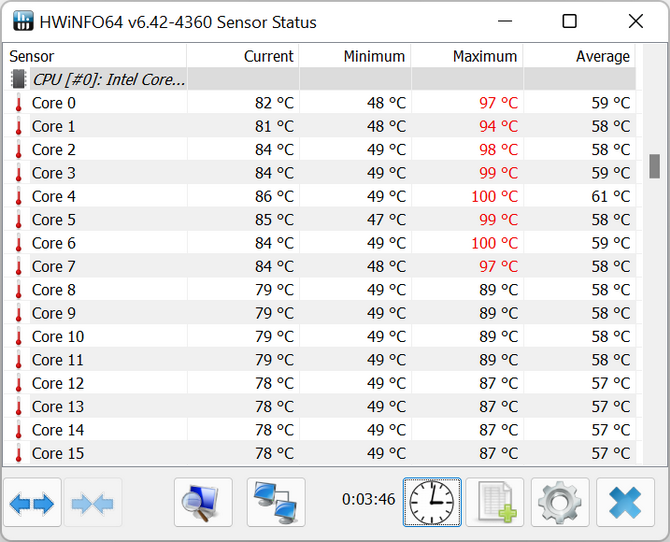Click Core 9 current value 79 °C

[x=274, y=313]
